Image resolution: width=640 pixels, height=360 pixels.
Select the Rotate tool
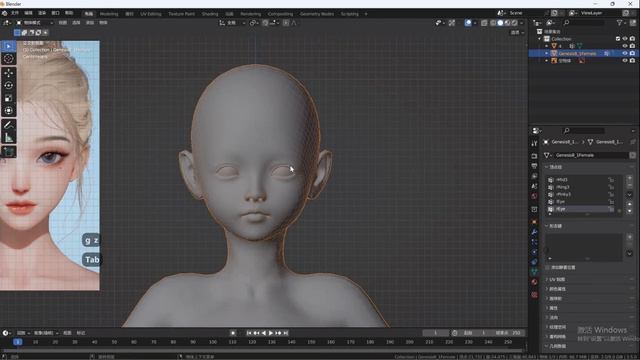click(x=9, y=85)
